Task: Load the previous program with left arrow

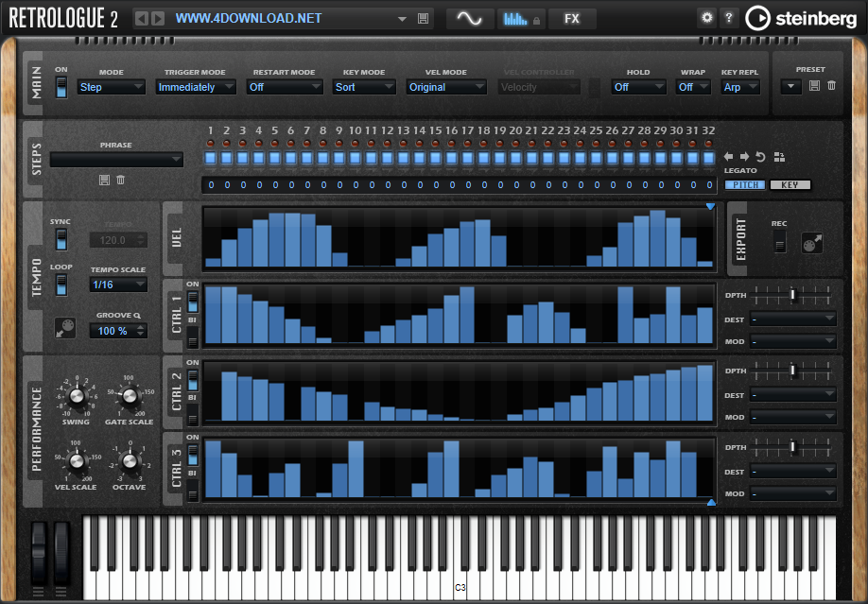Action: [x=142, y=19]
